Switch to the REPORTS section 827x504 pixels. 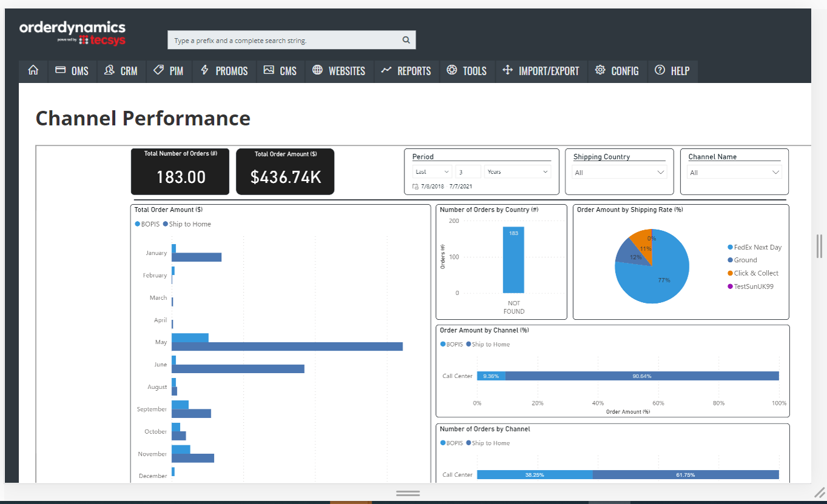[385, 71]
